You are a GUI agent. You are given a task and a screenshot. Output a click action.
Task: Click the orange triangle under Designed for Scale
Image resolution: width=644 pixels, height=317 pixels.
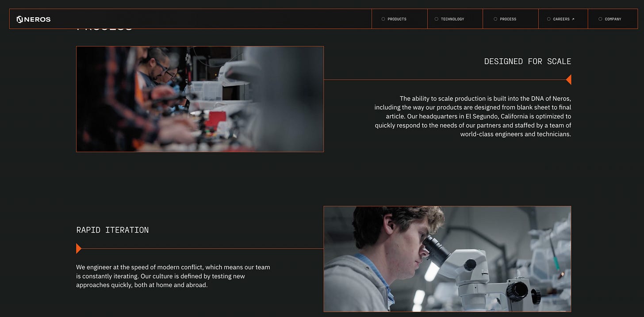click(x=569, y=80)
